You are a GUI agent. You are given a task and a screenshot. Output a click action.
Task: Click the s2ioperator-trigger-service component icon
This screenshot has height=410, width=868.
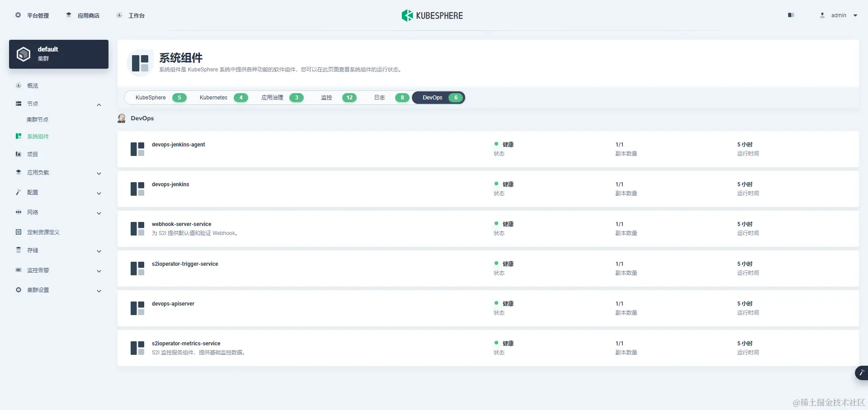(x=137, y=269)
